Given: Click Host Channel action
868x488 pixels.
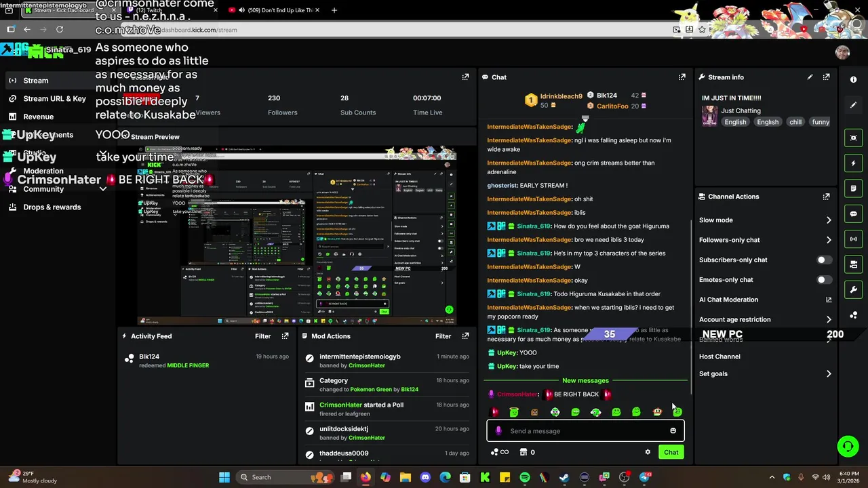Looking at the screenshot, I should click(x=719, y=357).
